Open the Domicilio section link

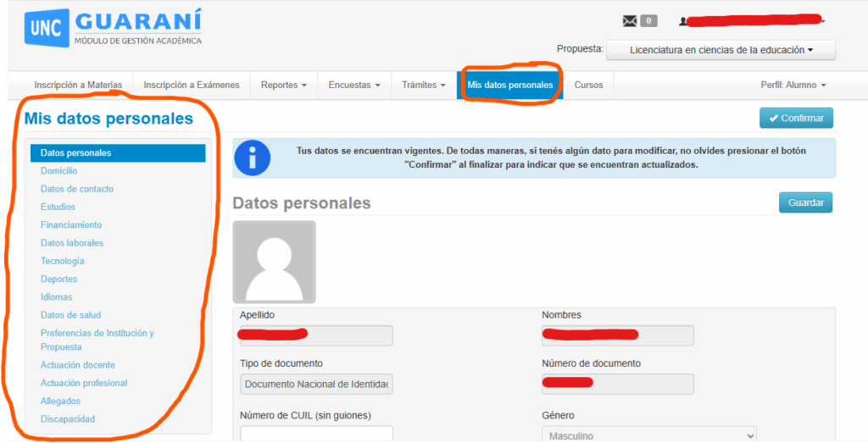[58, 171]
